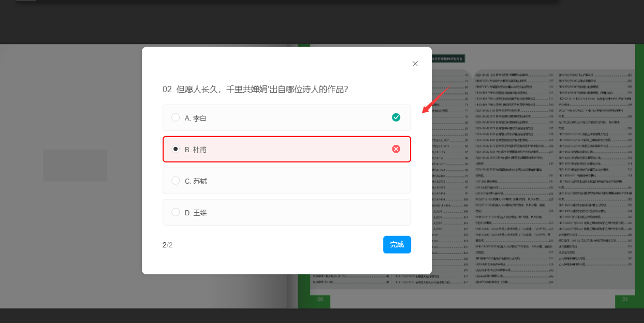Click the red arrow annotation

(436, 98)
